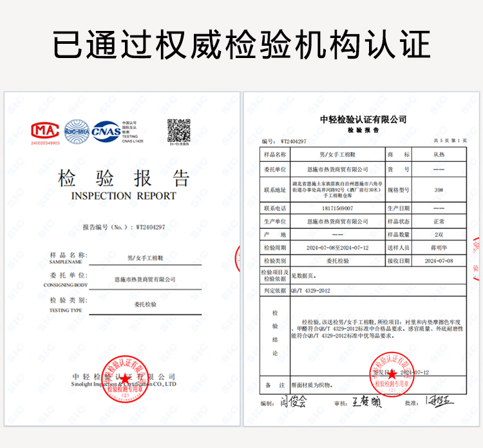Click the 判定依据 label cell
The width and height of the screenshot is (483, 448).
tap(275, 291)
